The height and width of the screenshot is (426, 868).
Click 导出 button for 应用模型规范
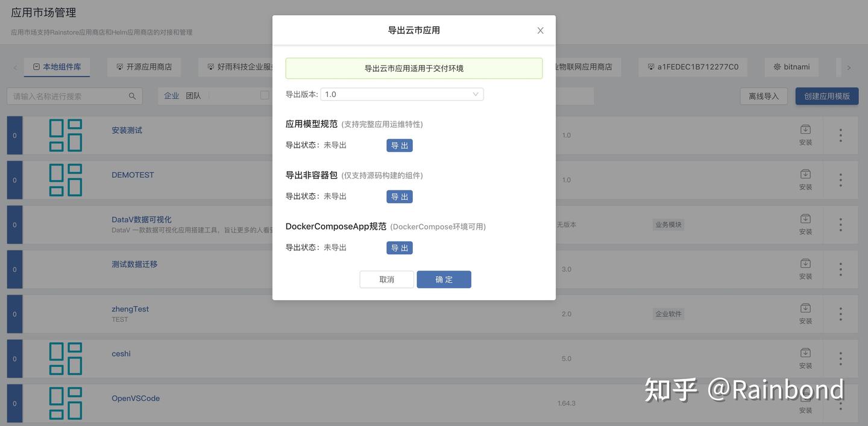coord(400,145)
